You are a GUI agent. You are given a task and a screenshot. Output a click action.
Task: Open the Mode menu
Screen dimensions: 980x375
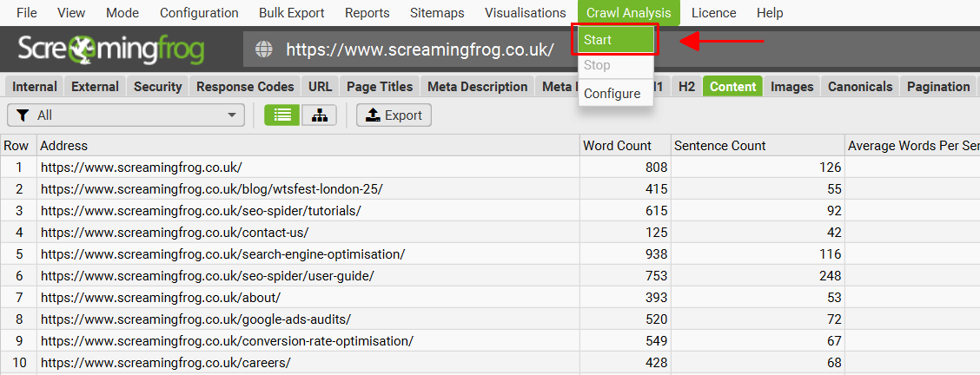122,12
